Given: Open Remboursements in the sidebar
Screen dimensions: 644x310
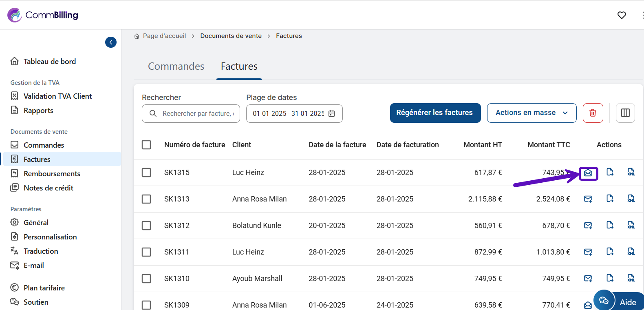Looking at the screenshot, I should [x=52, y=174].
